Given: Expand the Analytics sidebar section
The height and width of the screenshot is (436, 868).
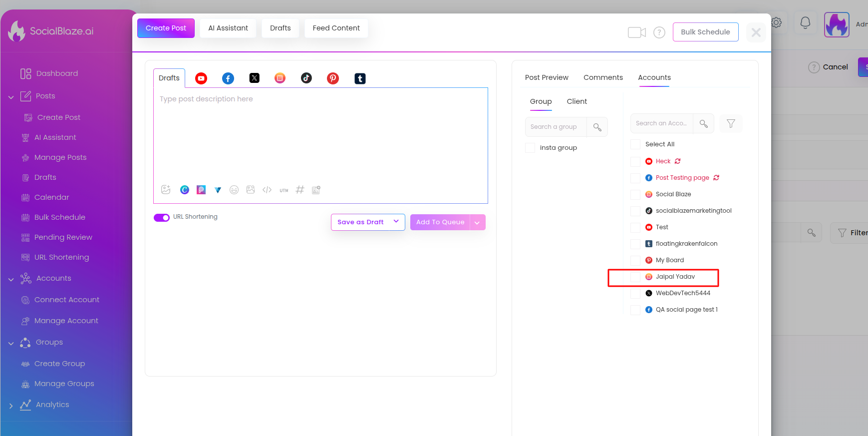Looking at the screenshot, I should pos(11,406).
